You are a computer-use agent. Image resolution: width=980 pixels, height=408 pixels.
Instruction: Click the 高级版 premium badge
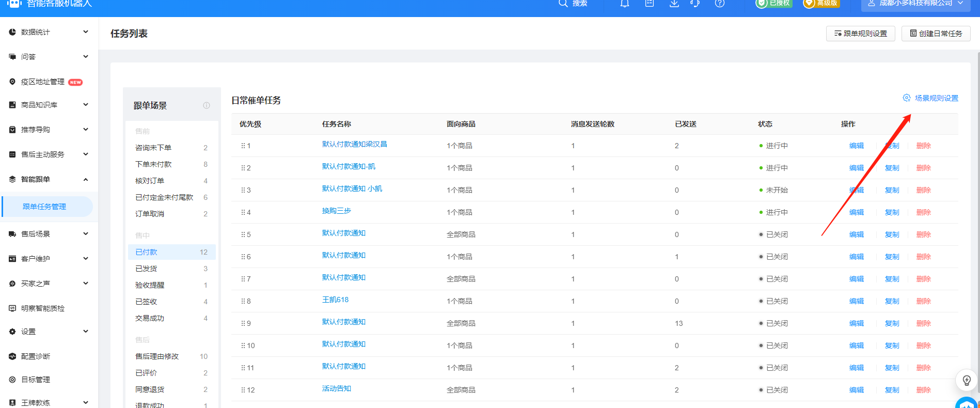pos(821,3)
